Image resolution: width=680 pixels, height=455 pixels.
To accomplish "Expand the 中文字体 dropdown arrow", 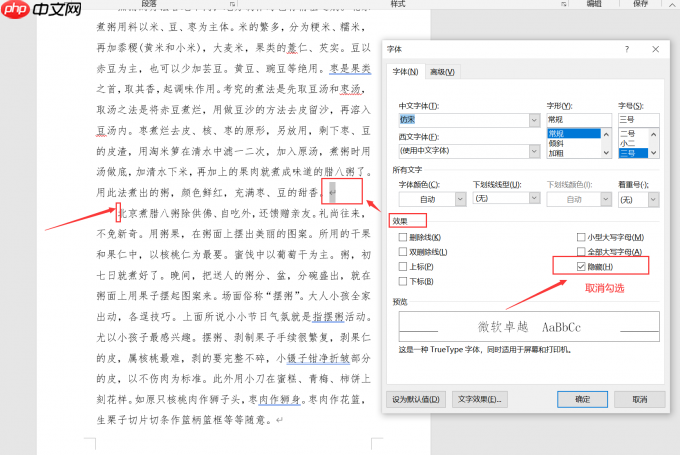I will (x=534, y=120).
